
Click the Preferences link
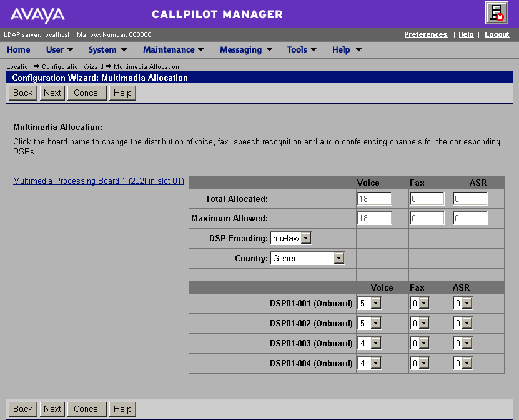point(426,34)
